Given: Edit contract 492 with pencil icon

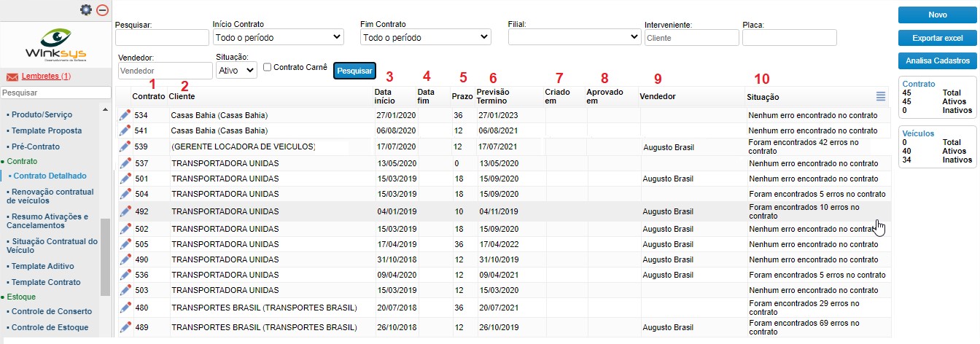Looking at the screenshot, I should pos(125,211).
